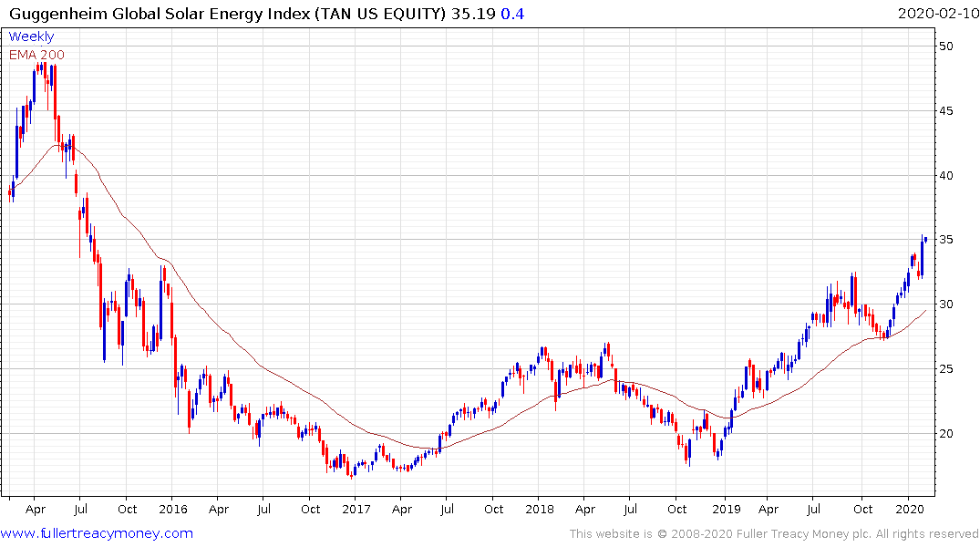Click the 'EMA 200' legend label
This screenshot has height=547, width=980.
click(x=36, y=55)
